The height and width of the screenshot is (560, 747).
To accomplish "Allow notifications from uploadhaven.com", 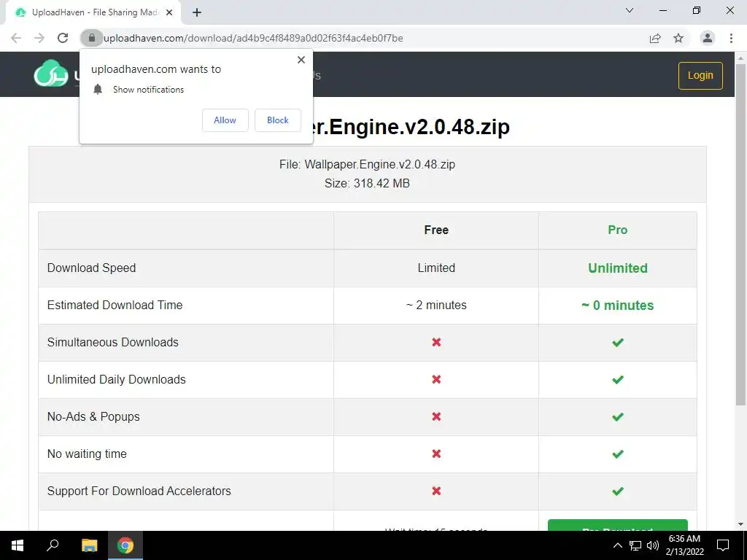I will [225, 120].
